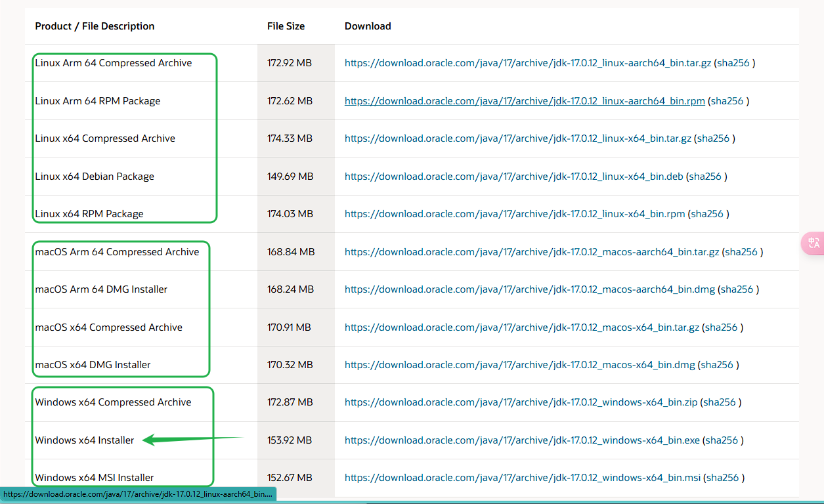This screenshot has height=504, width=824.
Task: Download the Linux Arm 64 tar.gz archive link
Action: point(527,64)
